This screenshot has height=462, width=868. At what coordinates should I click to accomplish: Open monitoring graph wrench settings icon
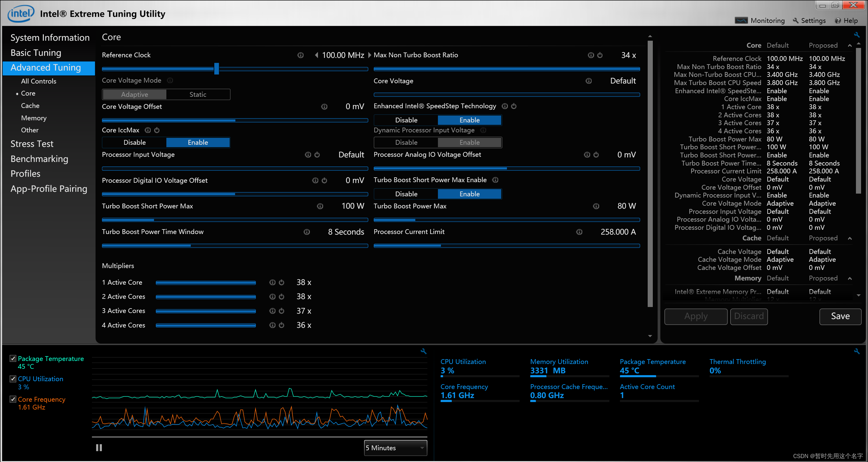[x=423, y=351]
